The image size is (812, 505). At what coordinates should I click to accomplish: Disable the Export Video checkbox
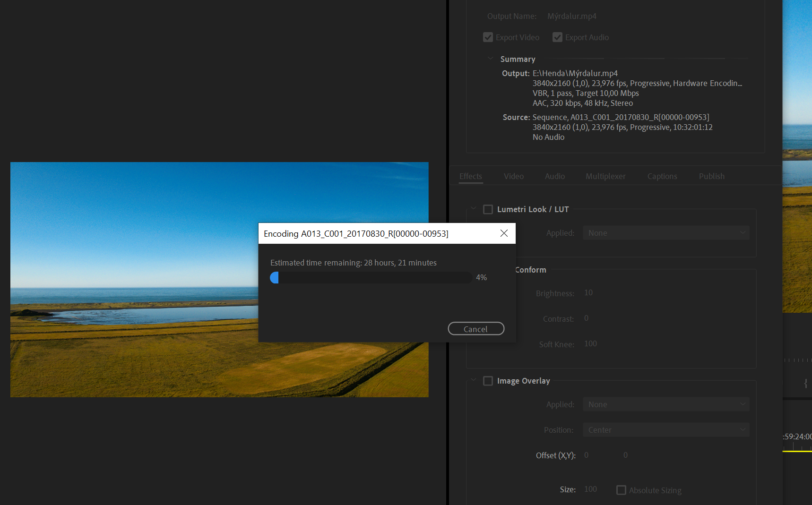click(x=488, y=37)
